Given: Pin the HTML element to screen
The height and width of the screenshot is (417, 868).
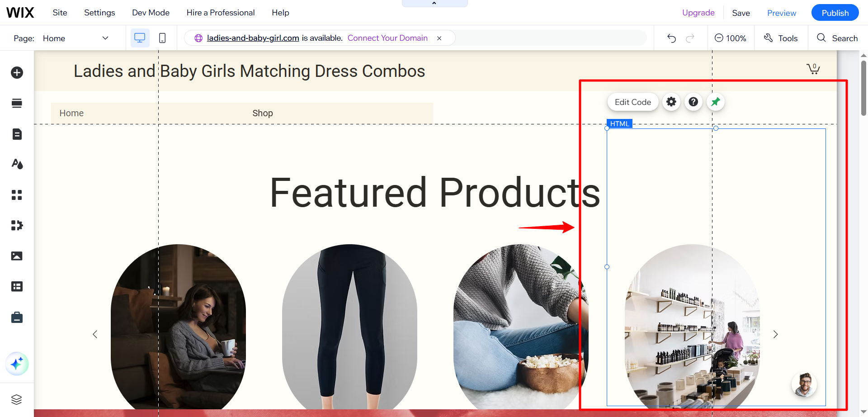Looking at the screenshot, I should (715, 102).
